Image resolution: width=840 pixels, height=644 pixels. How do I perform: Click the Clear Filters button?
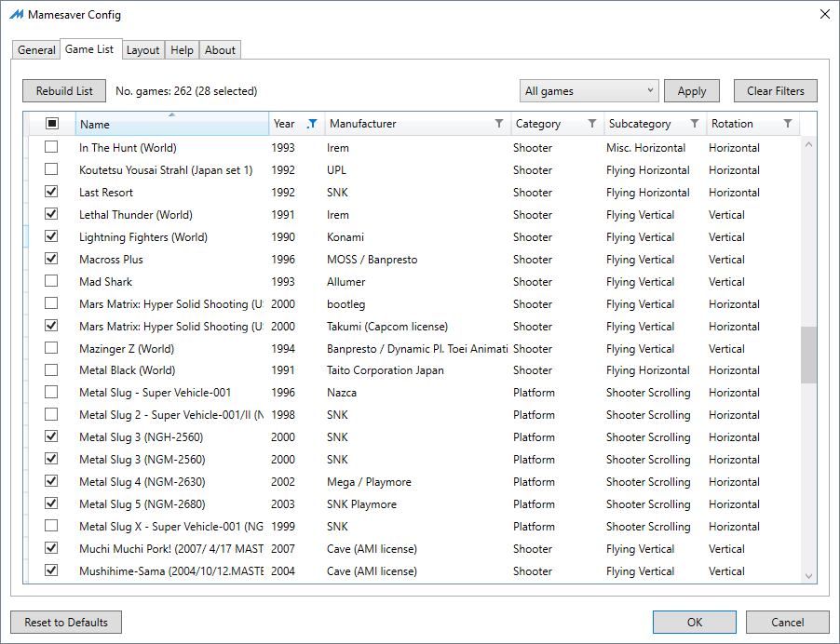coord(776,91)
